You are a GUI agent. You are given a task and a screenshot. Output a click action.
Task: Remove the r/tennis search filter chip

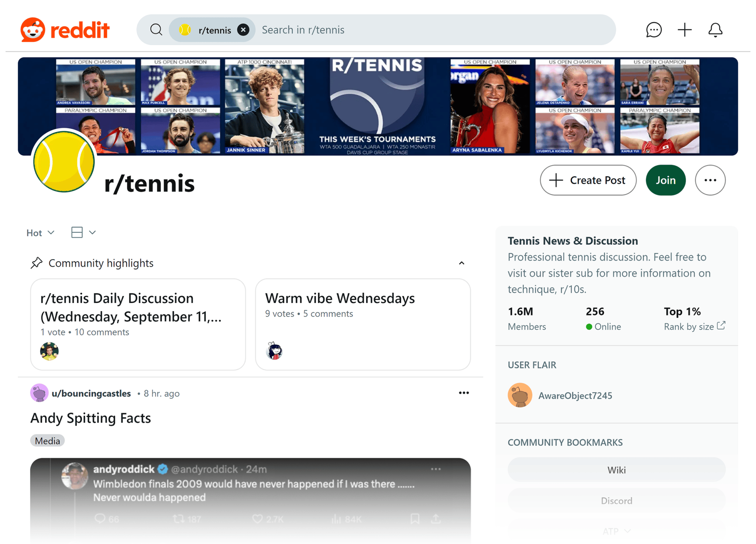click(x=243, y=30)
